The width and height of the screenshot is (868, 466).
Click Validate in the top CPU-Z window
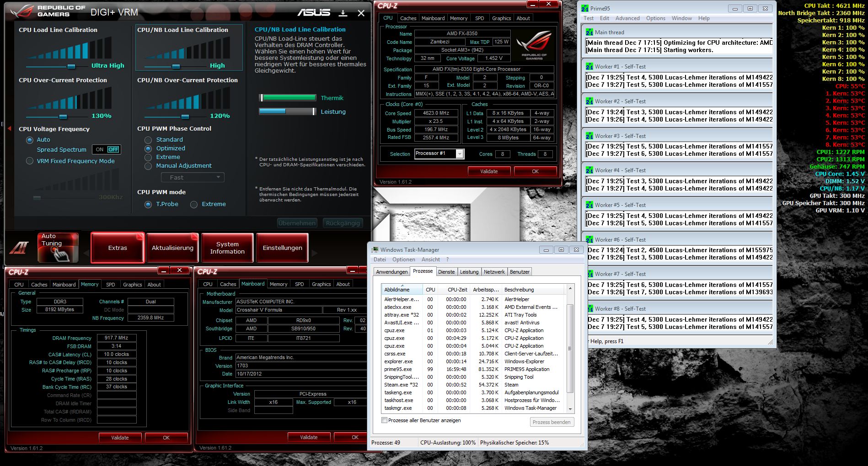pyautogui.click(x=489, y=171)
